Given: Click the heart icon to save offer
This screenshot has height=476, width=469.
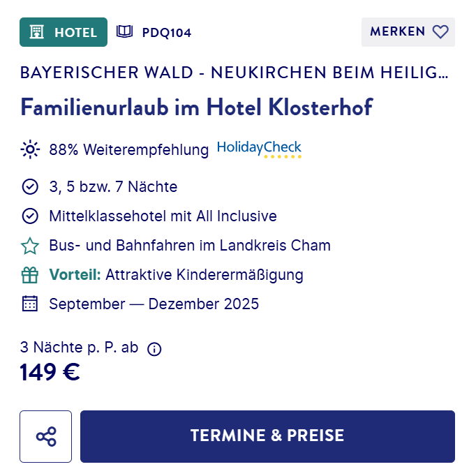Looking at the screenshot, I should click(x=440, y=32).
